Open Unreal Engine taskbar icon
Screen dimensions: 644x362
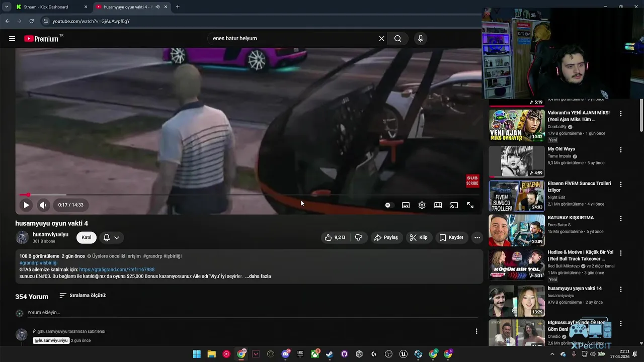coord(404,354)
